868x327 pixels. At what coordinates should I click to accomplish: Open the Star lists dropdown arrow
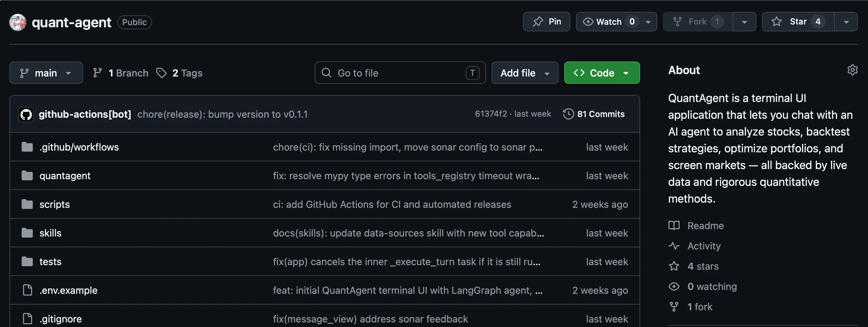pyautogui.click(x=846, y=22)
